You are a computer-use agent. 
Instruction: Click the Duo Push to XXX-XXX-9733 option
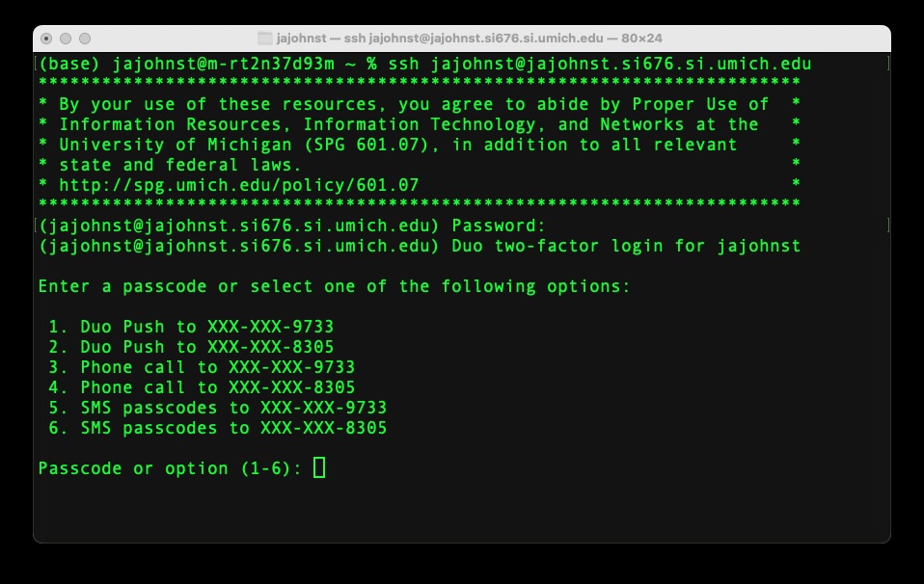pos(191,327)
